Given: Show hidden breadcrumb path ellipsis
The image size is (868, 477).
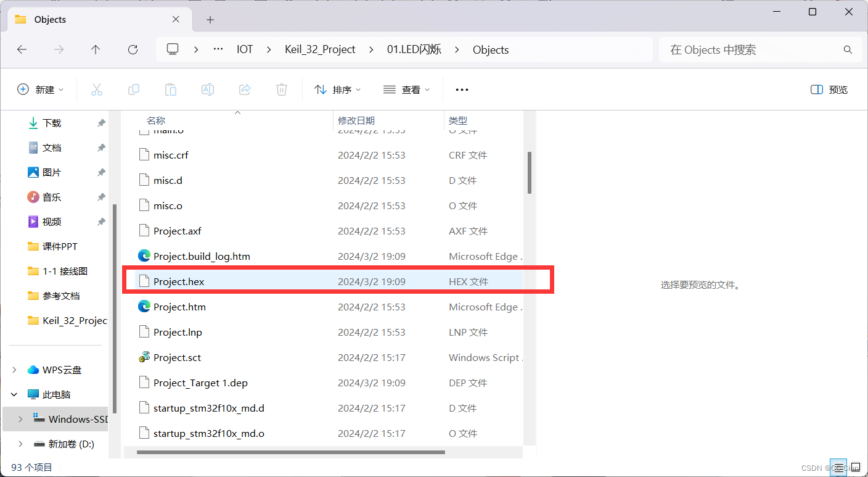Looking at the screenshot, I should point(218,49).
